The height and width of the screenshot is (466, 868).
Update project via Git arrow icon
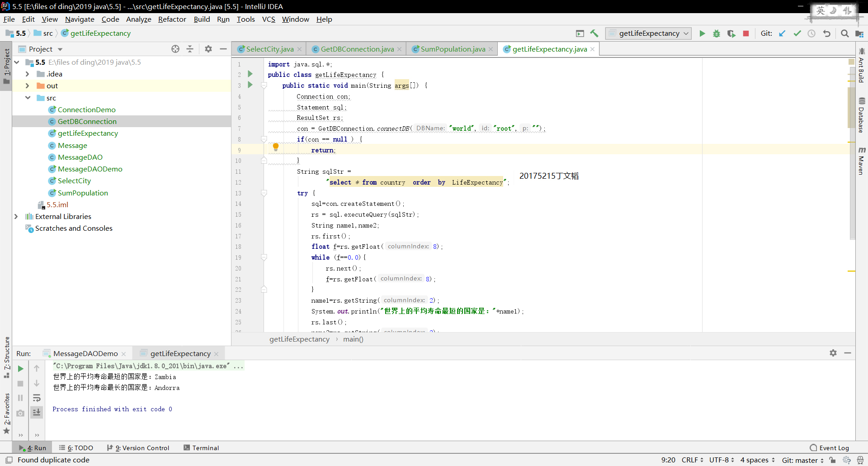782,33
